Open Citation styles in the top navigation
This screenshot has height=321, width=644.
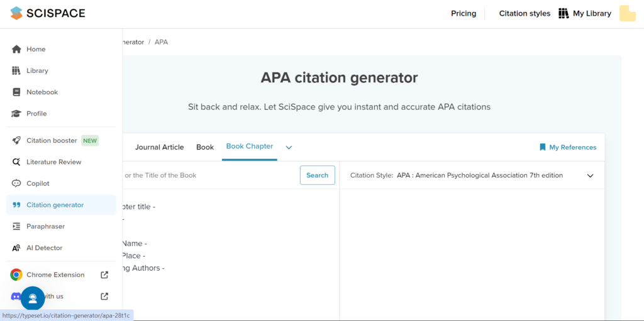(x=525, y=13)
